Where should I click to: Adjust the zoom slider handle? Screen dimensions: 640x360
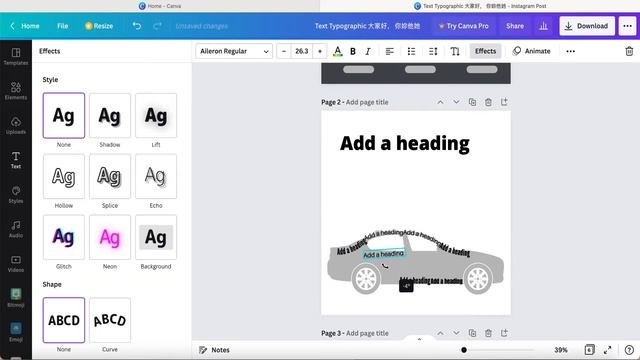[464, 350]
